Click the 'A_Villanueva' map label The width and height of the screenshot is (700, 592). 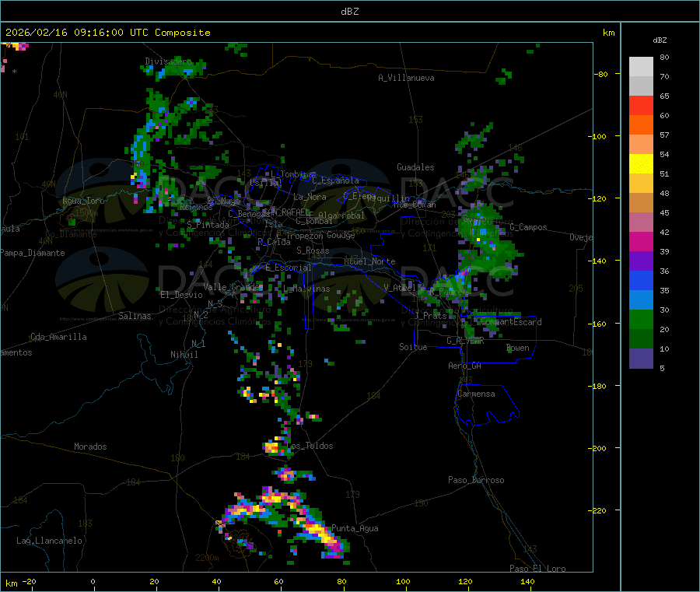coord(406,78)
